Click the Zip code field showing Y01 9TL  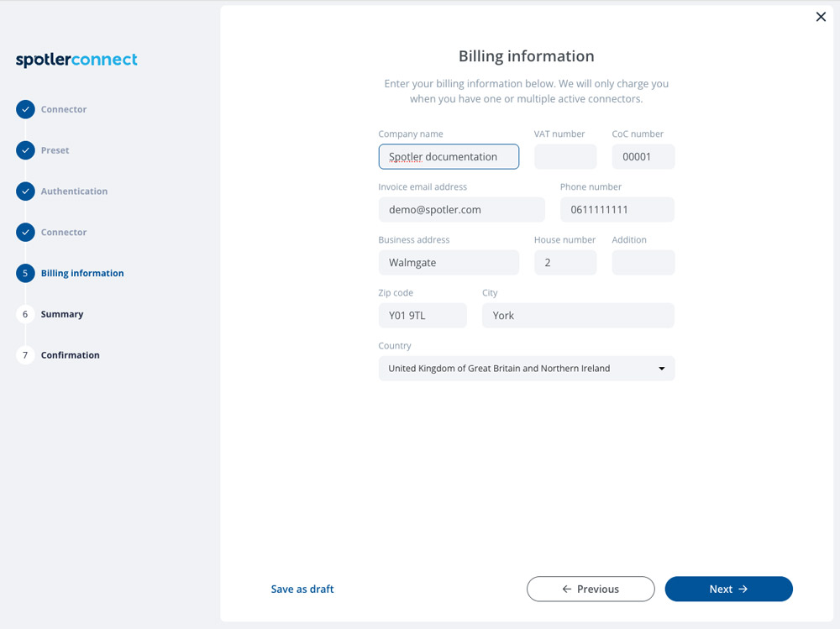coord(423,316)
